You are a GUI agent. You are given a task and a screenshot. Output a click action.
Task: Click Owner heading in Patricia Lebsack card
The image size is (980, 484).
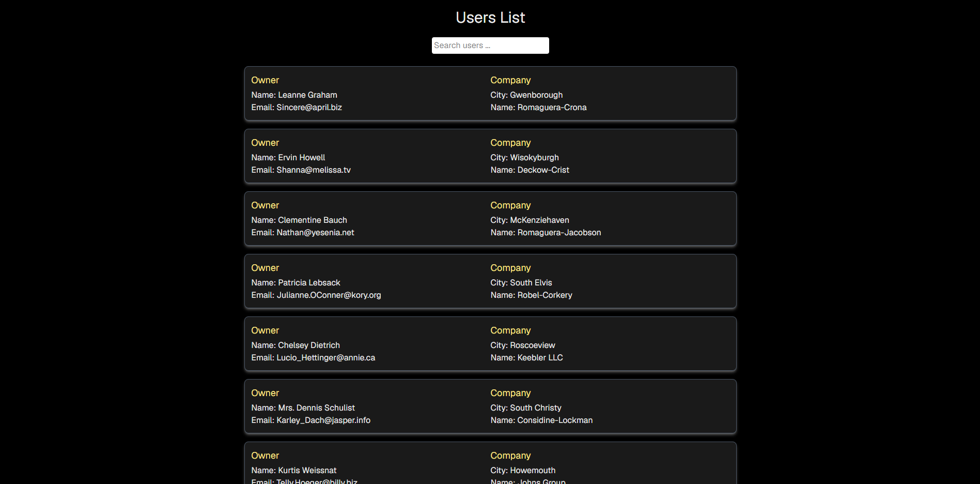(x=265, y=268)
